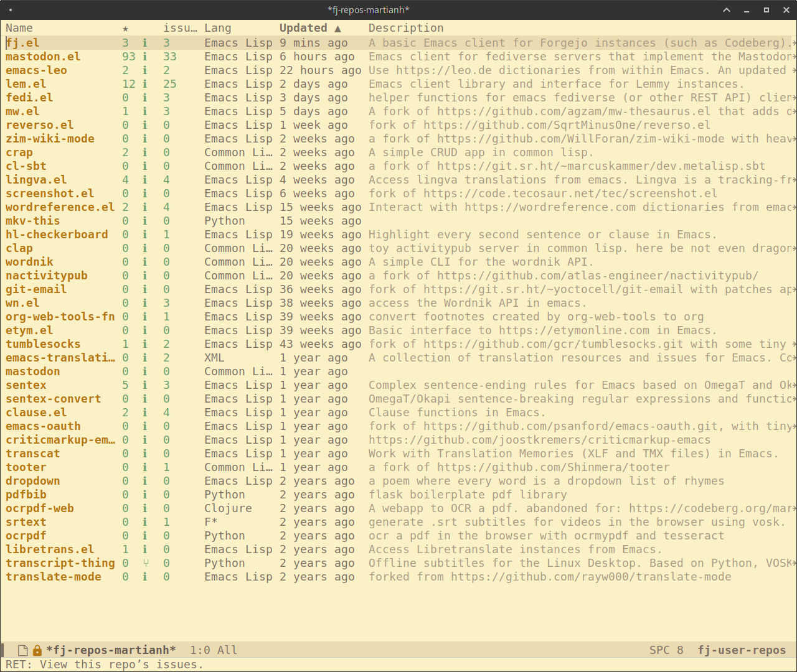Toggle sort direction on the Updated column
Viewport: 797px width, 672px height.
pyautogui.click(x=303, y=27)
